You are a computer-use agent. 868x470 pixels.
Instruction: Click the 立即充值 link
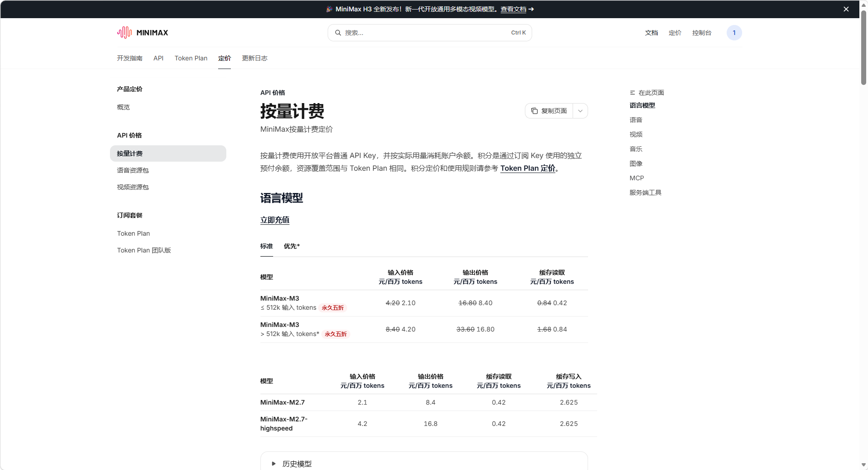(275, 220)
